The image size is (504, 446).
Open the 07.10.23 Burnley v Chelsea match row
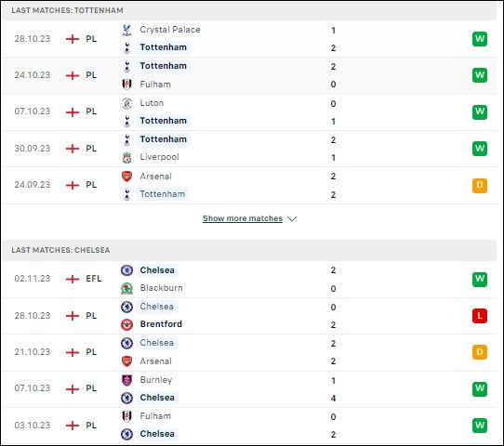[249, 389]
